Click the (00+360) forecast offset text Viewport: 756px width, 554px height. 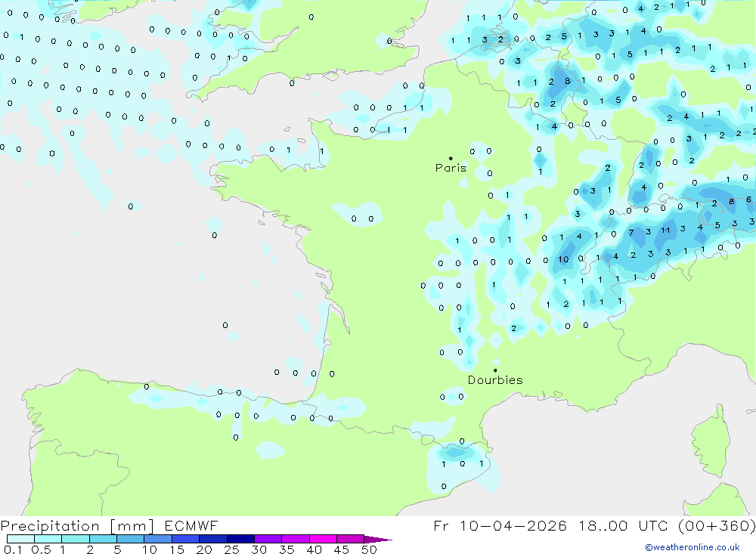[x=717, y=525]
